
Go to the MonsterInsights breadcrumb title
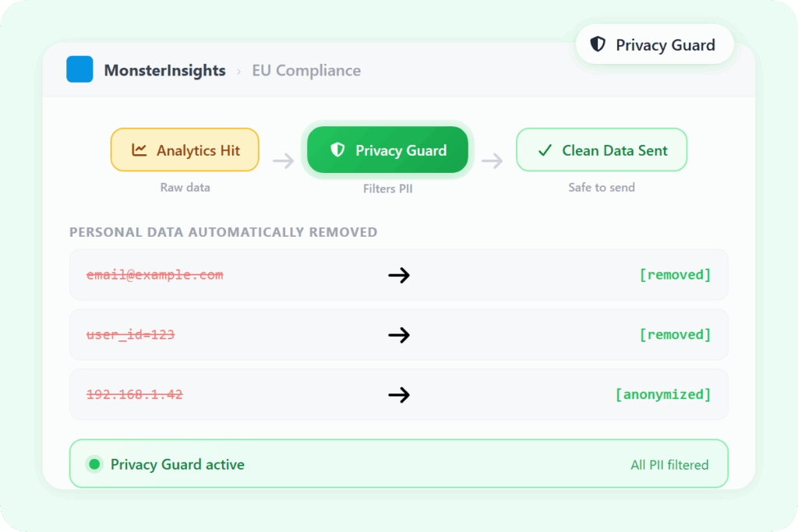click(164, 71)
